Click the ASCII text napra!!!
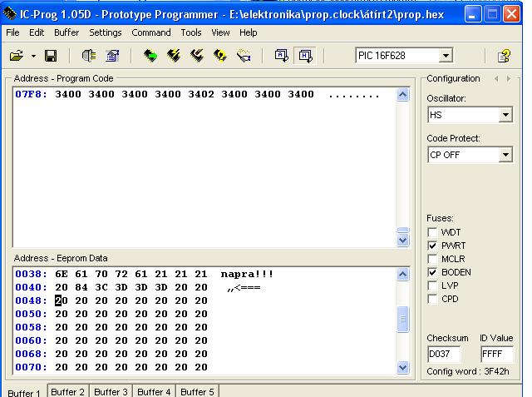This screenshot has width=532, height=397. point(247,274)
